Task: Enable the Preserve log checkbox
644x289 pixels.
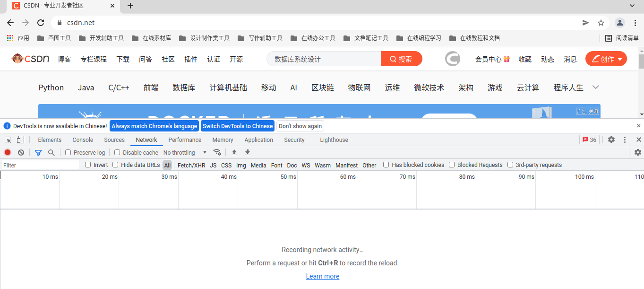Action: coord(68,152)
